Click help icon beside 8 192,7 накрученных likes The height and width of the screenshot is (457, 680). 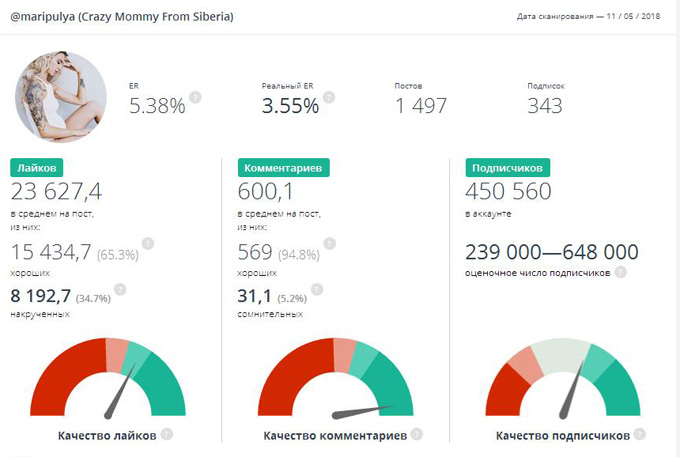point(121,290)
